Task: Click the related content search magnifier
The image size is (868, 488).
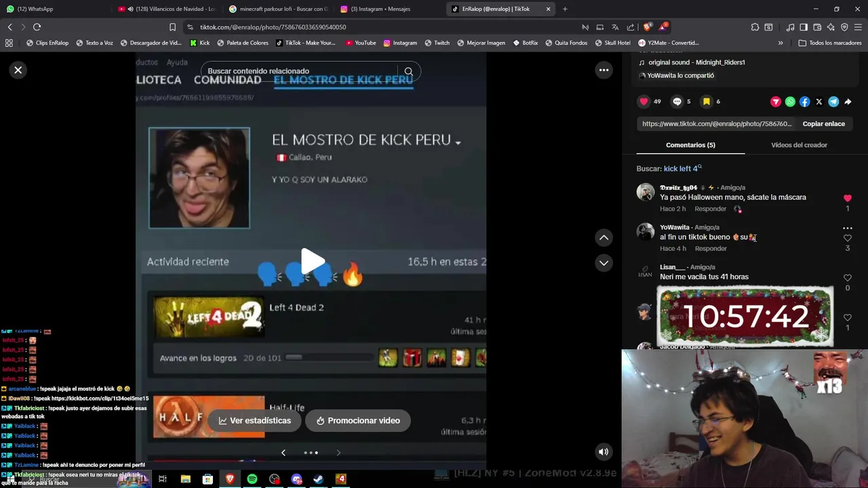Action: (408, 71)
